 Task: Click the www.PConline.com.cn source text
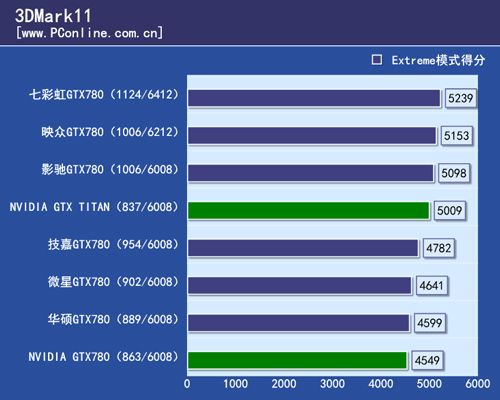(90, 33)
